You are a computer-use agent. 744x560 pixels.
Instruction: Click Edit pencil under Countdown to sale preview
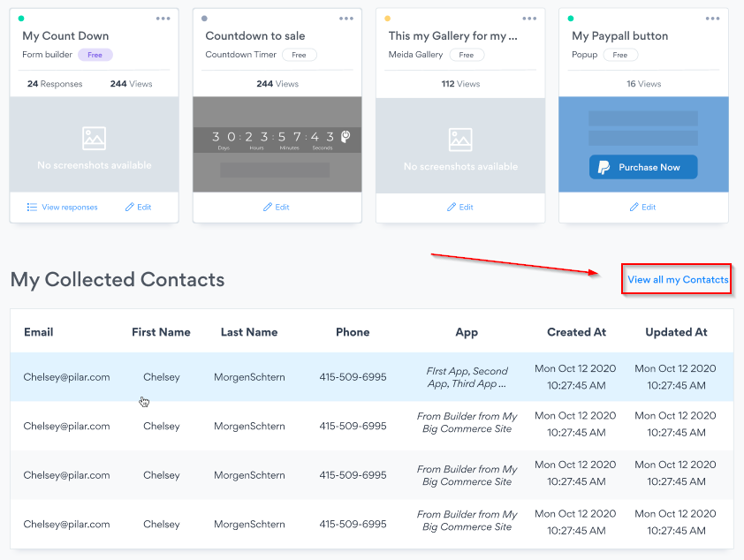pyautogui.click(x=269, y=208)
